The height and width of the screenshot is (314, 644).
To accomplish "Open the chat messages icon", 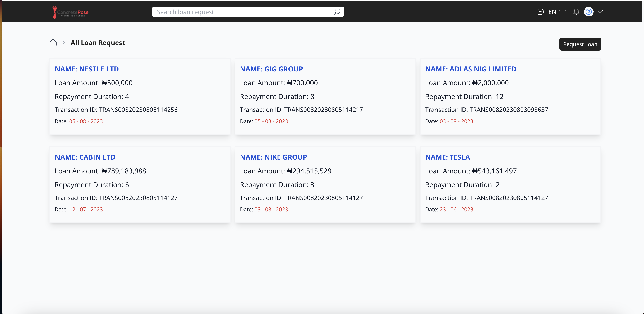I will (540, 11).
